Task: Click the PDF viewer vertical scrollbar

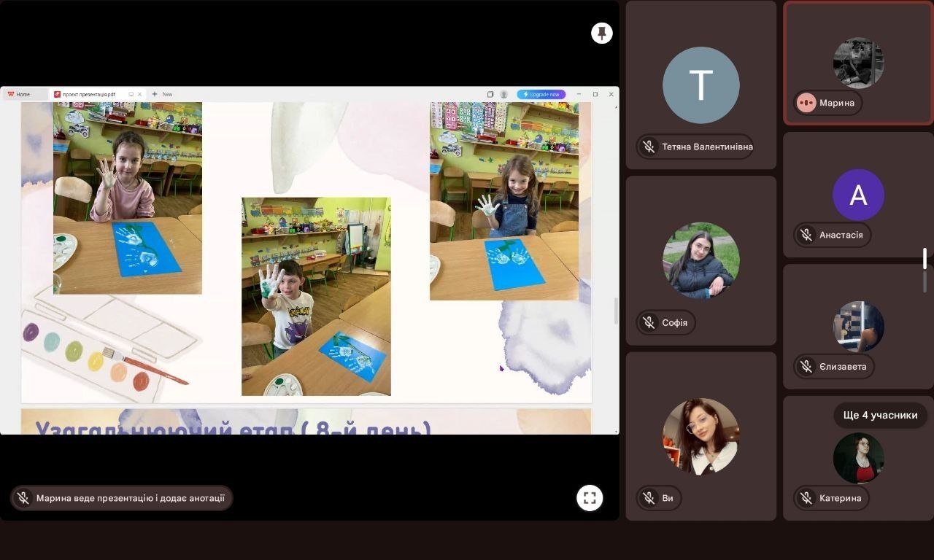Action: [615, 311]
